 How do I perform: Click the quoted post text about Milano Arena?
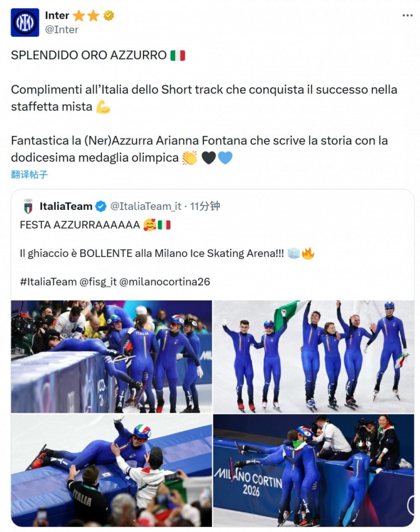[151, 254]
